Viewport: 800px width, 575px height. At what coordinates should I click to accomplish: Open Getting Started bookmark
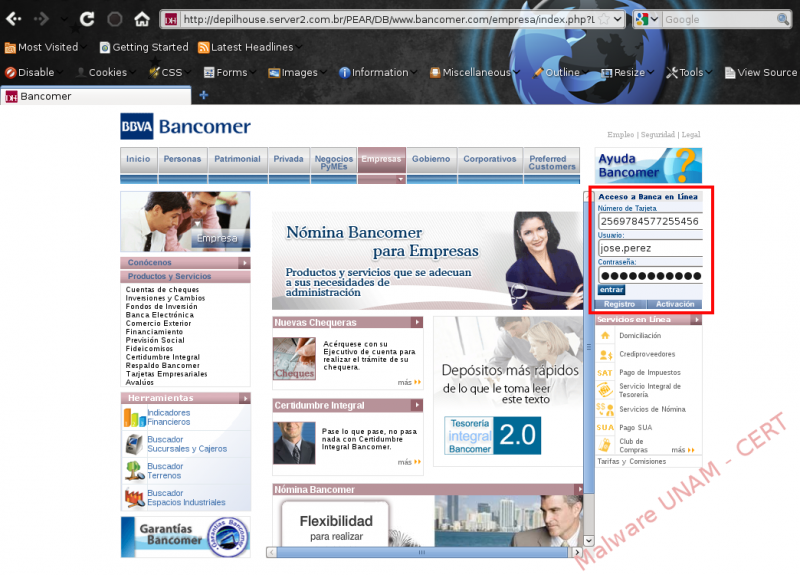pyautogui.click(x=144, y=47)
